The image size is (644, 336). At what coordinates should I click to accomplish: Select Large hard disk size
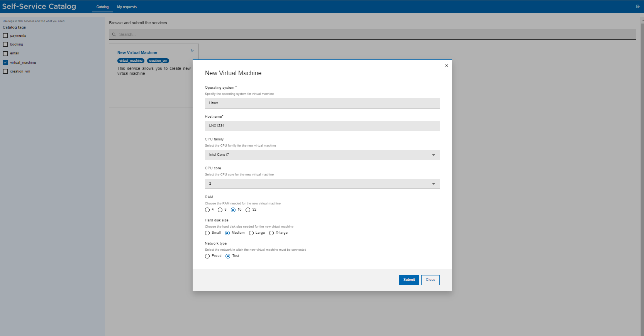tap(251, 233)
